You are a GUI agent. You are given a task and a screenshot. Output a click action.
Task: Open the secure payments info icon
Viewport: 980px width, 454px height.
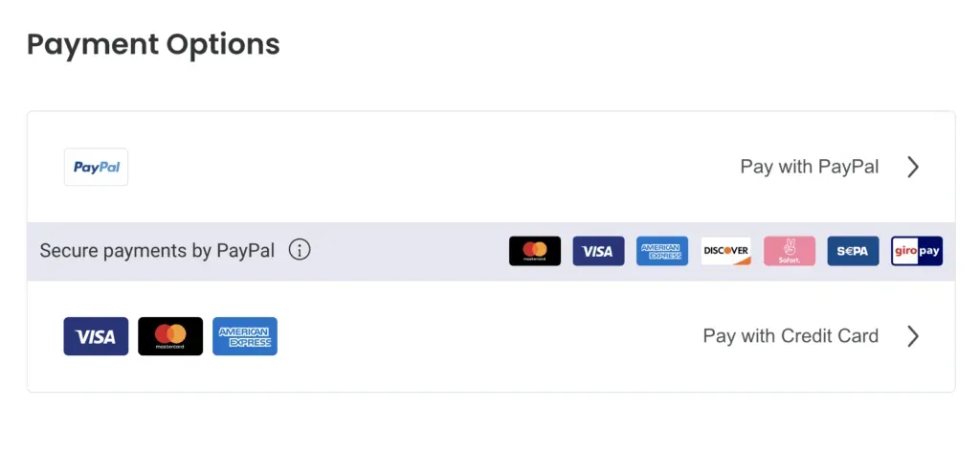pos(300,251)
